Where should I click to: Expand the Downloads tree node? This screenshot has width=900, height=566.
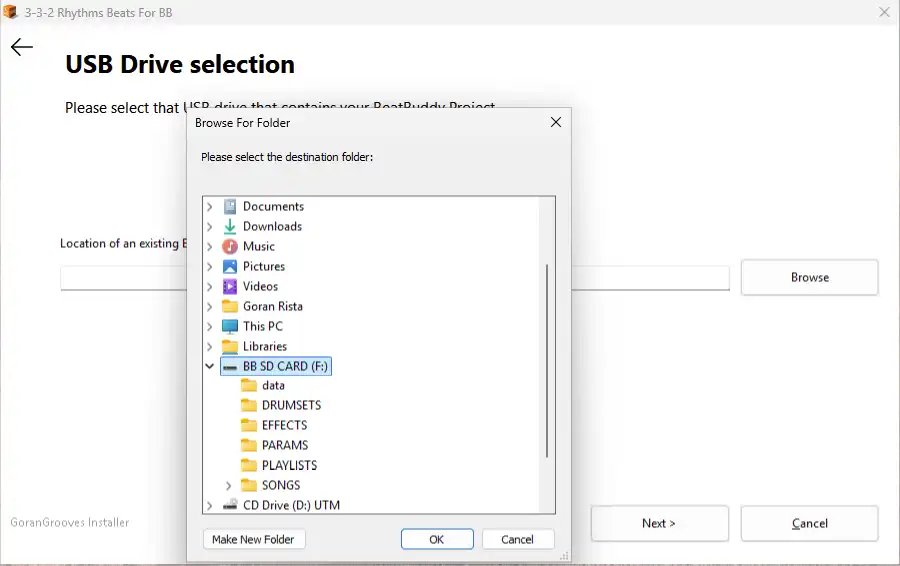click(210, 227)
